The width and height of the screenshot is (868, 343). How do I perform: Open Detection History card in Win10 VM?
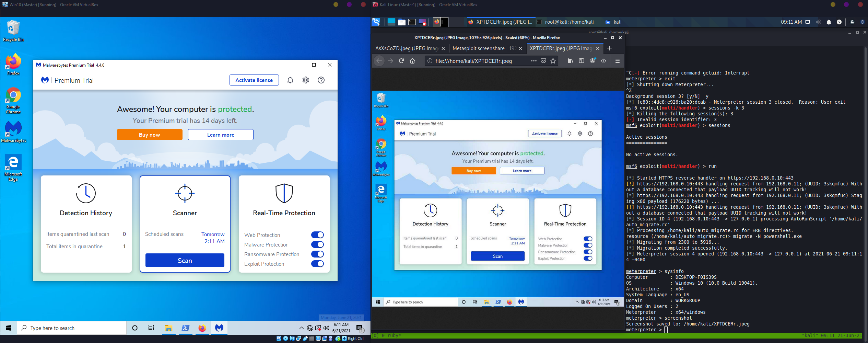(x=86, y=224)
